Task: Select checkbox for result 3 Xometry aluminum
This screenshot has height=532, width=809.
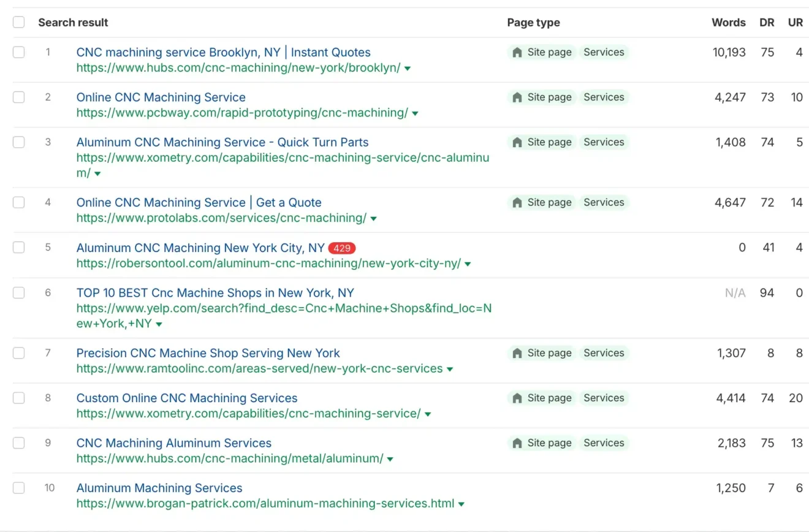Action: pyautogui.click(x=19, y=142)
